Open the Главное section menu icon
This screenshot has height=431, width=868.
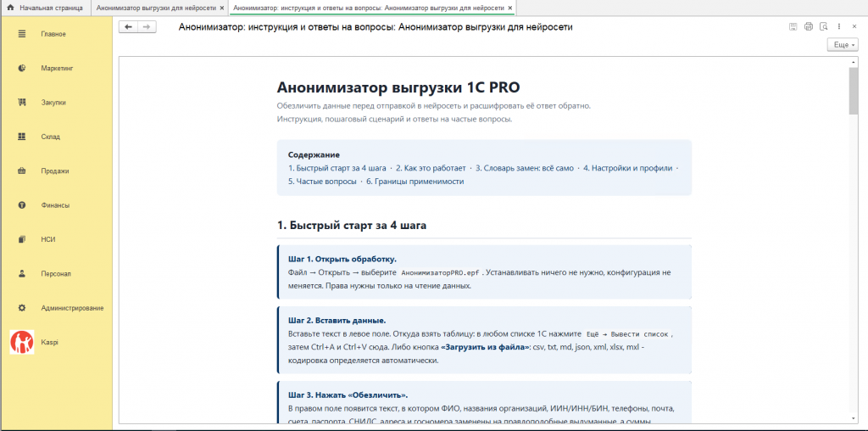point(22,34)
